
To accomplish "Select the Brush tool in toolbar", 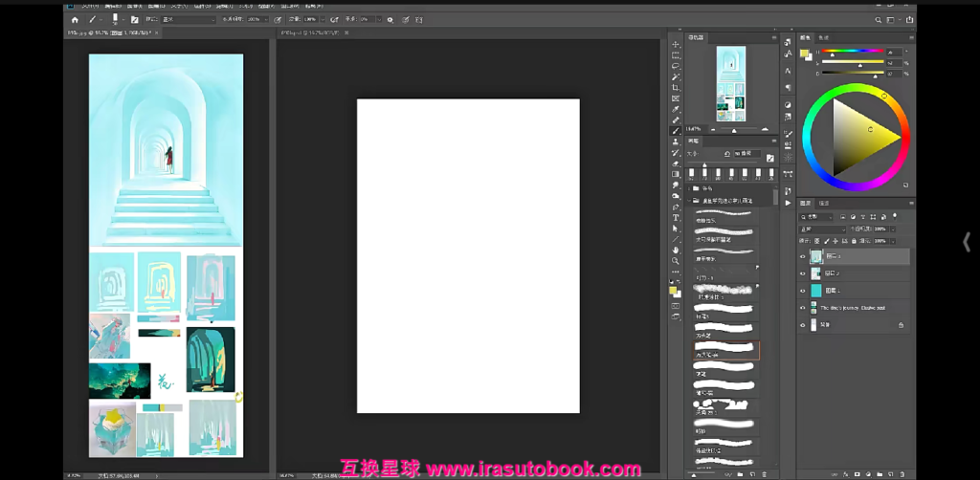I will [676, 131].
